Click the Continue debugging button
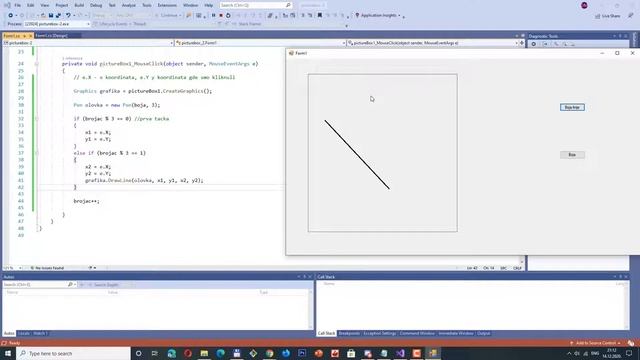Viewport: 640px width, 360px height. click(169, 16)
